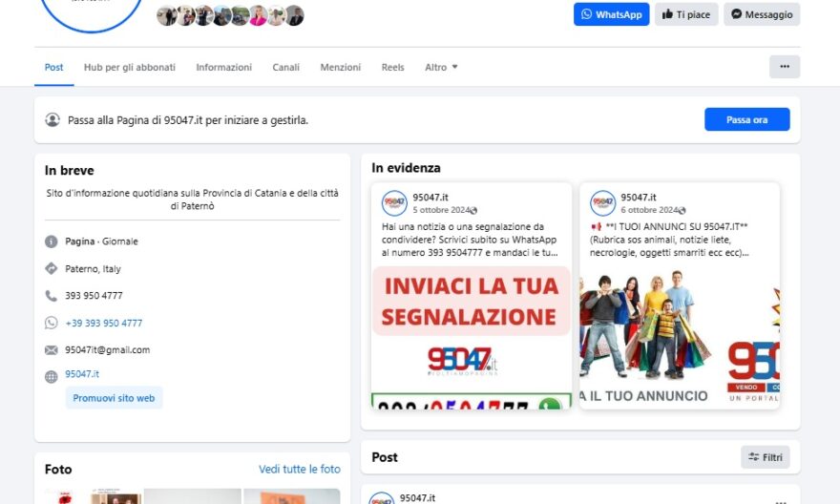Click the page name on the 6 ottobre post

639,197
